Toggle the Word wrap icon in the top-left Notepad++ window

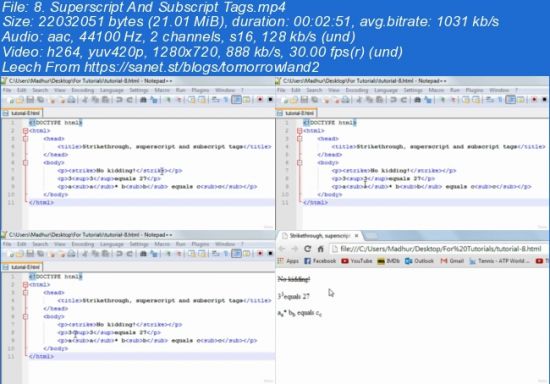coord(215,100)
